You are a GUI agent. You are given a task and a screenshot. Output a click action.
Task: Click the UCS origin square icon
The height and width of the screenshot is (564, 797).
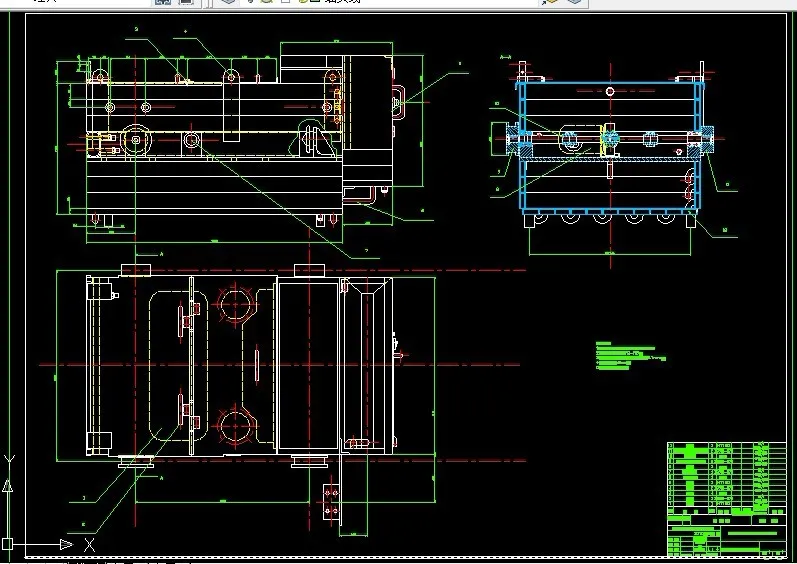coord(7,544)
